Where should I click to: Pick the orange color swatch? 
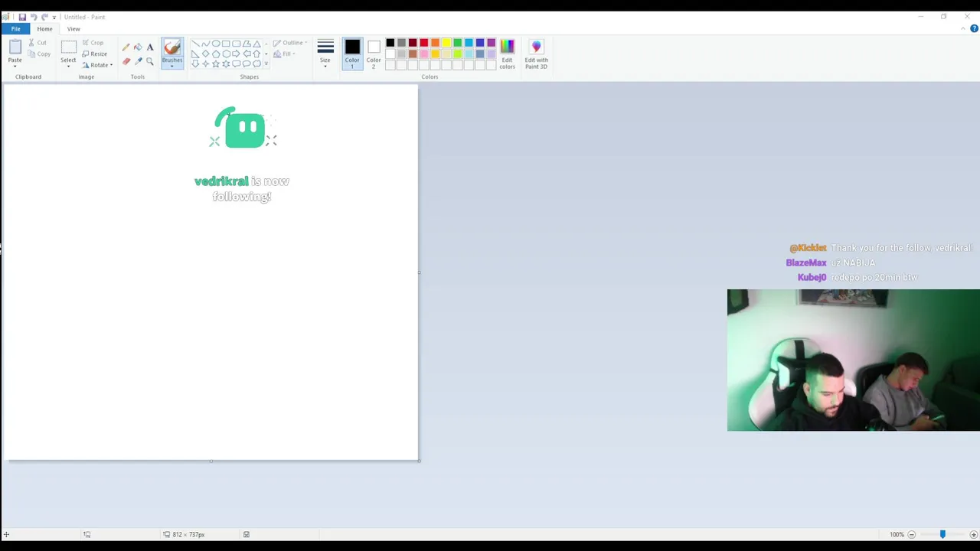435,43
